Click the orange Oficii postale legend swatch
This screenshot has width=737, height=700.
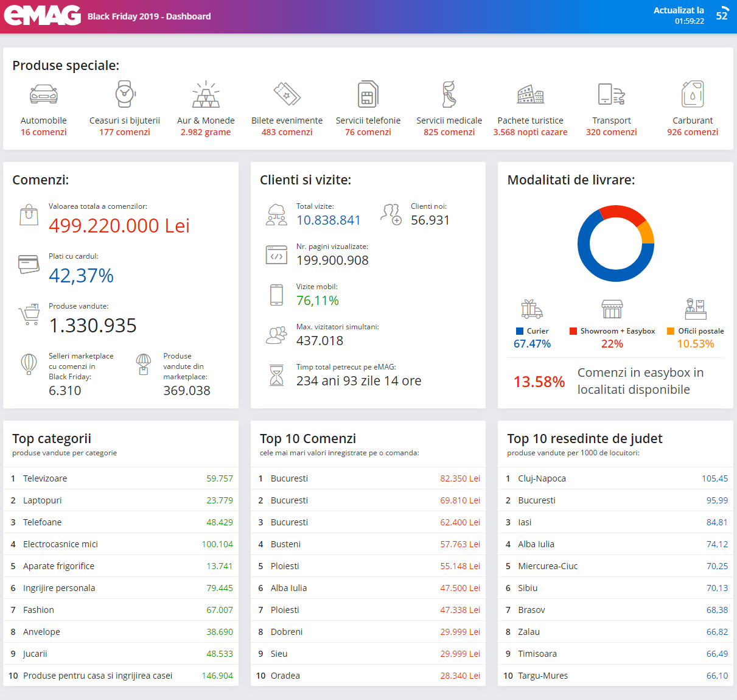[671, 331]
